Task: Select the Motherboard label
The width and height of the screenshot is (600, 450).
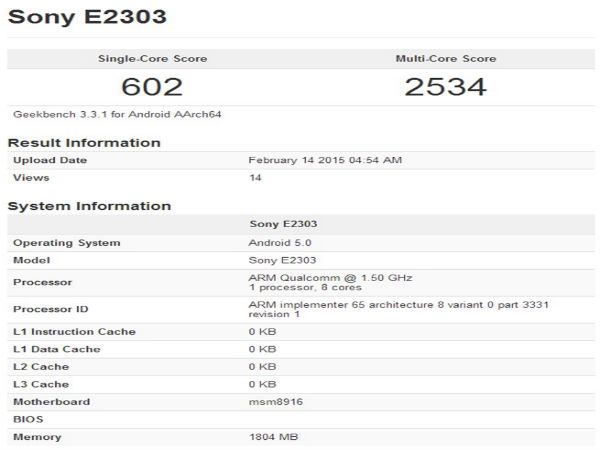Action: point(51,402)
